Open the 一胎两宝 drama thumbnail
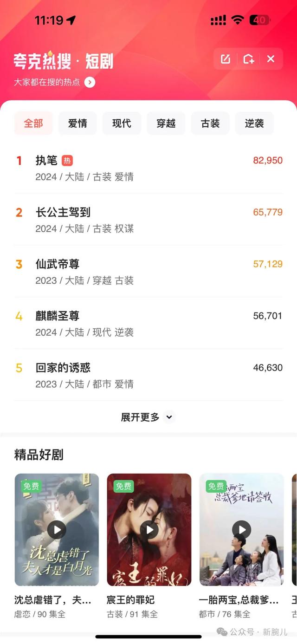297x644 pixels. (x=241, y=529)
